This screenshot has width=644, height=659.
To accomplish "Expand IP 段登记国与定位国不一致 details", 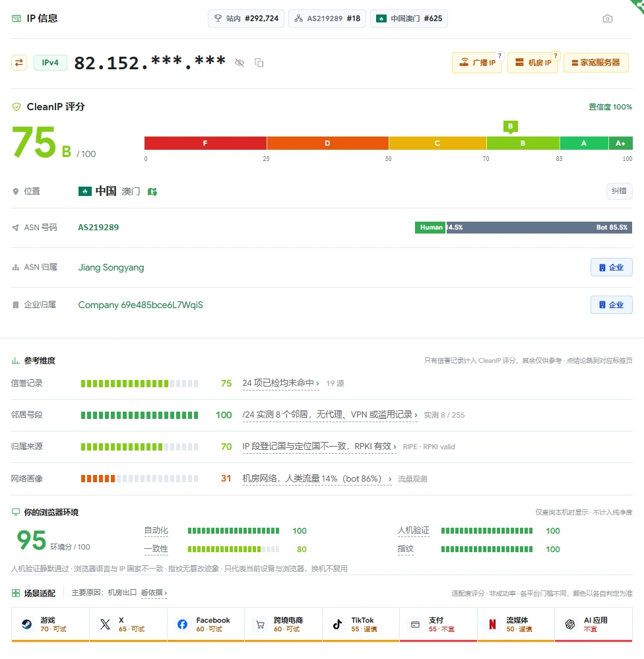I will coord(319,447).
